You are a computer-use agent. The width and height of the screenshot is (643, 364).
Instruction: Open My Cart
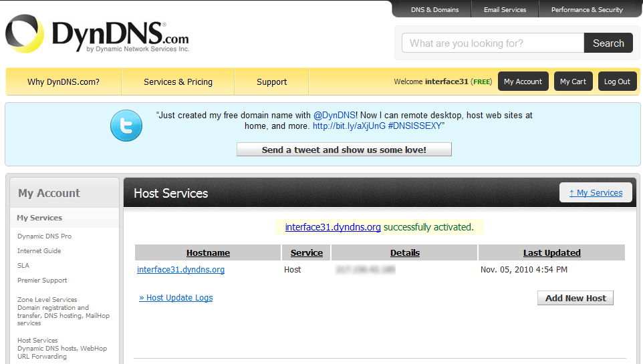(573, 81)
